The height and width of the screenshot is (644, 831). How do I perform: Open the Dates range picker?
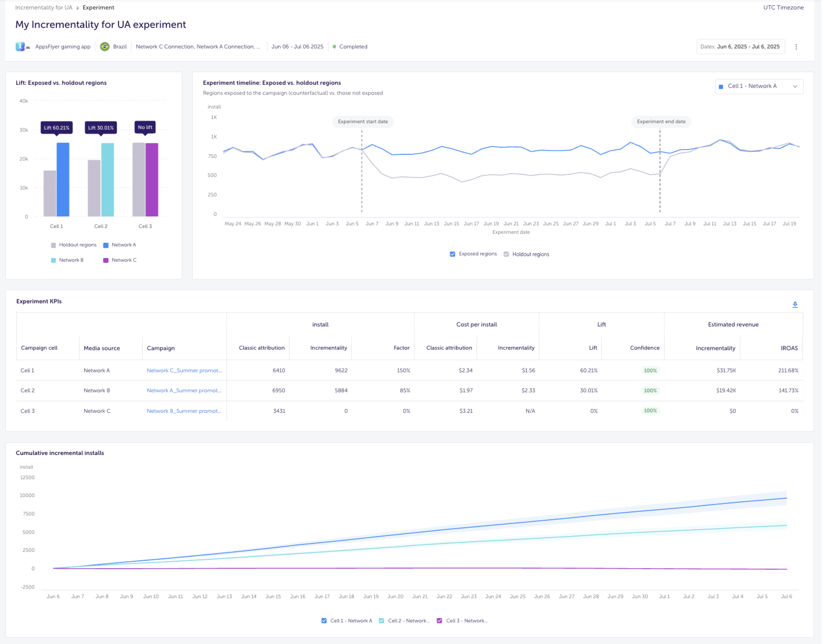[740, 47]
